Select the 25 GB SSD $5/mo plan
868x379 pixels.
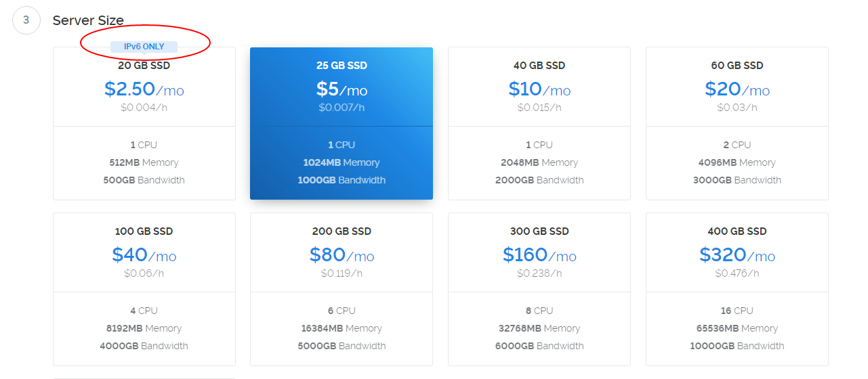coord(342,123)
